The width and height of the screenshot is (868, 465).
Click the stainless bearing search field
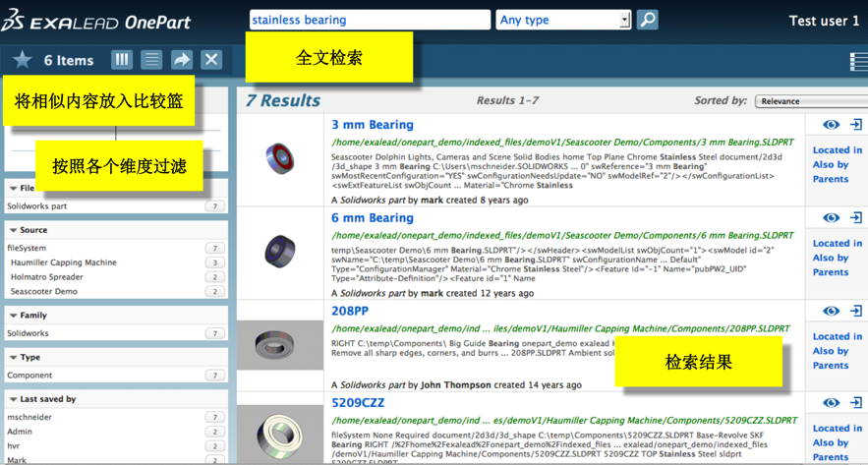pyautogui.click(x=369, y=20)
